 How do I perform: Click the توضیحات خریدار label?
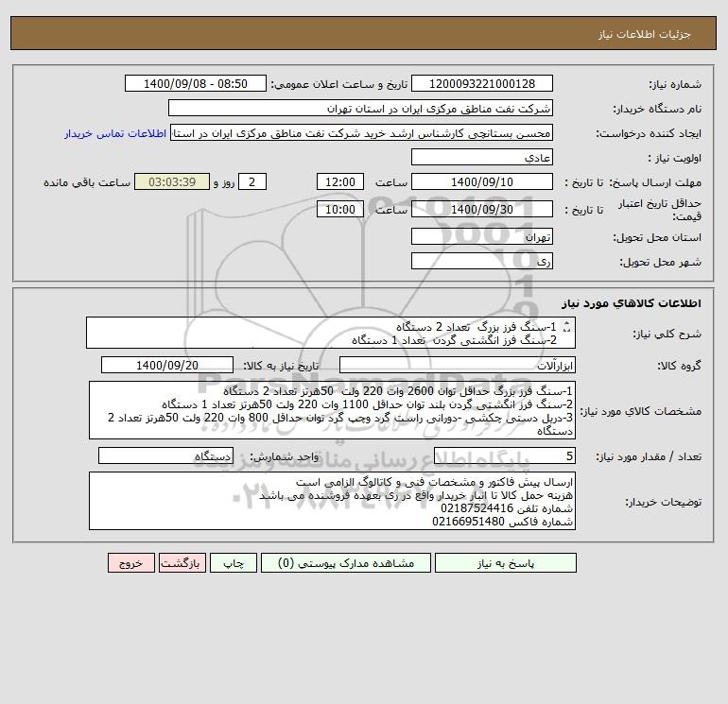tap(664, 502)
